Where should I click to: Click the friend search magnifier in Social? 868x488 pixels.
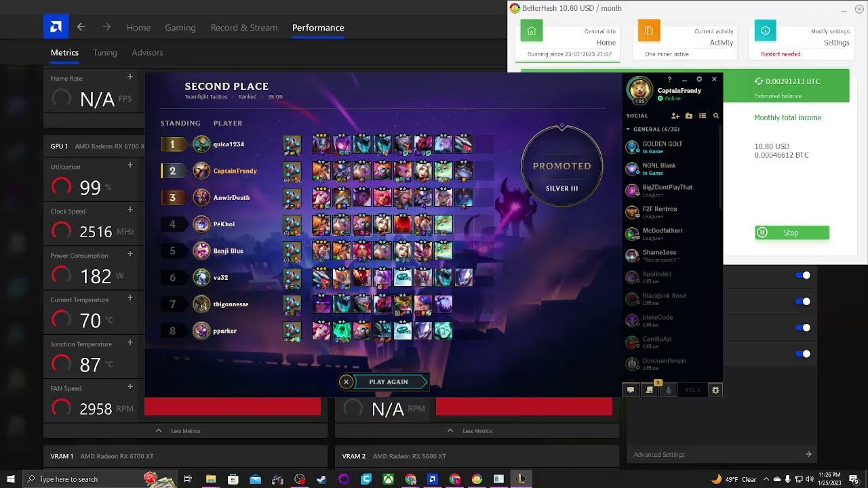(715, 116)
